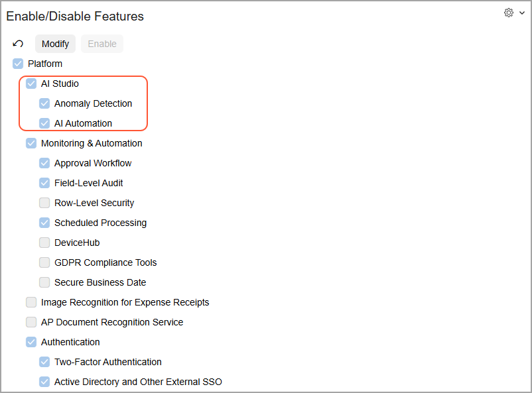Image resolution: width=532 pixels, height=393 pixels.
Task: Check Image Recognition for Expense Receipts
Action: click(31, 302)
